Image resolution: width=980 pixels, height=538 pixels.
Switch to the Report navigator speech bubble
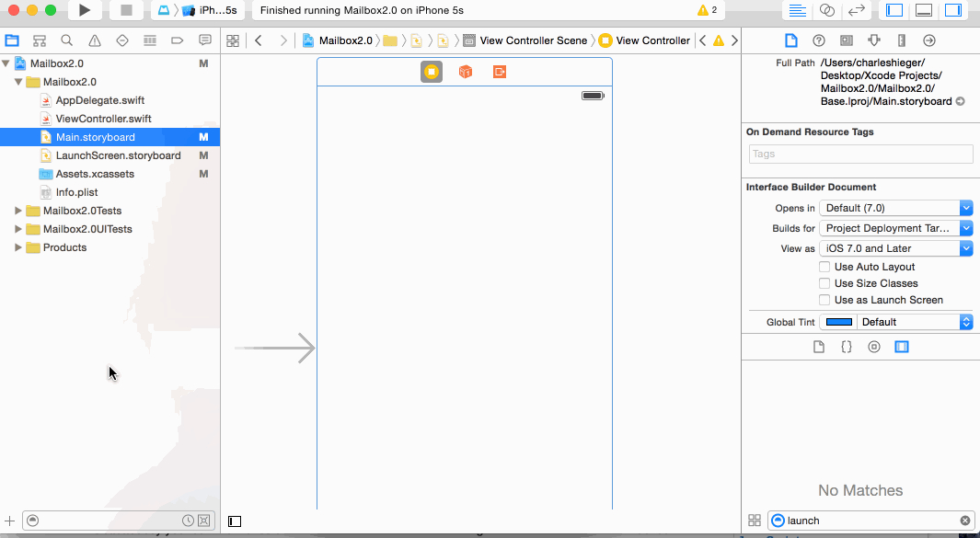[204, 40]
